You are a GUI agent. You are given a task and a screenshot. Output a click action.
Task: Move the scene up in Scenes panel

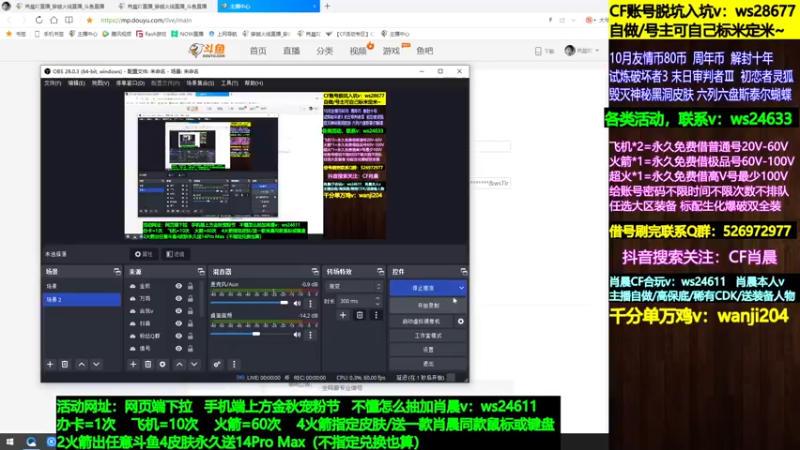[x=82, y=364]
